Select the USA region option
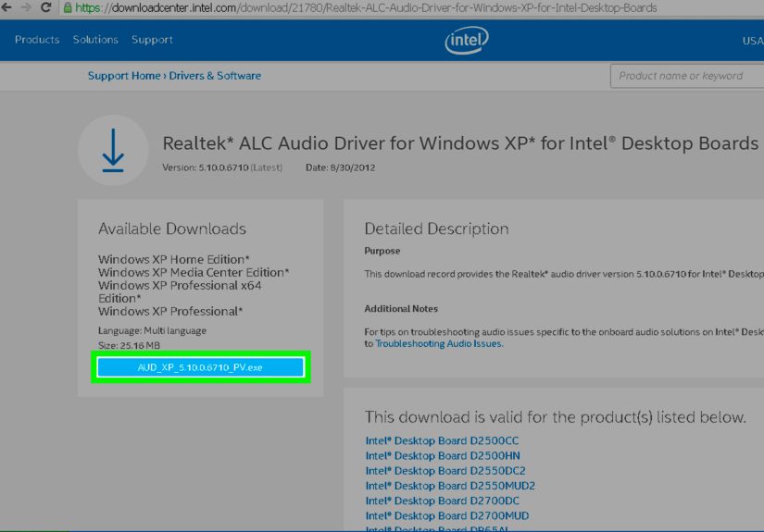Screen dimensions: 764x532 tap(753, 41)
